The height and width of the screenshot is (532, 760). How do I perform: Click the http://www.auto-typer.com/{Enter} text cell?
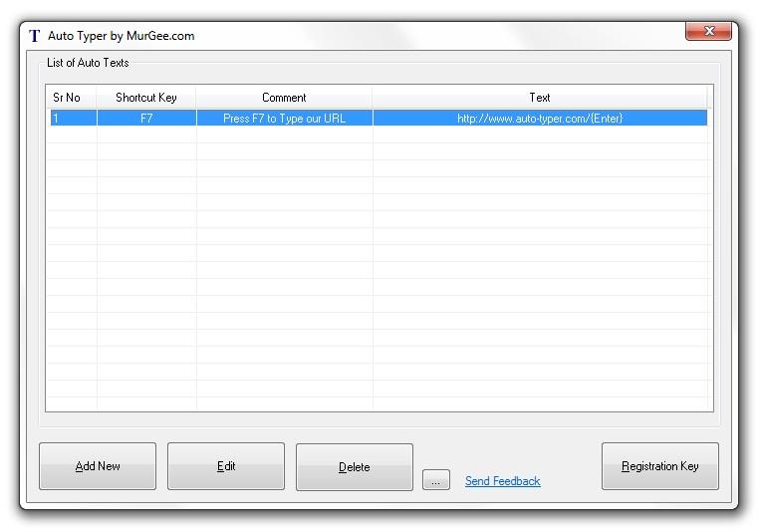click(540, 118)
